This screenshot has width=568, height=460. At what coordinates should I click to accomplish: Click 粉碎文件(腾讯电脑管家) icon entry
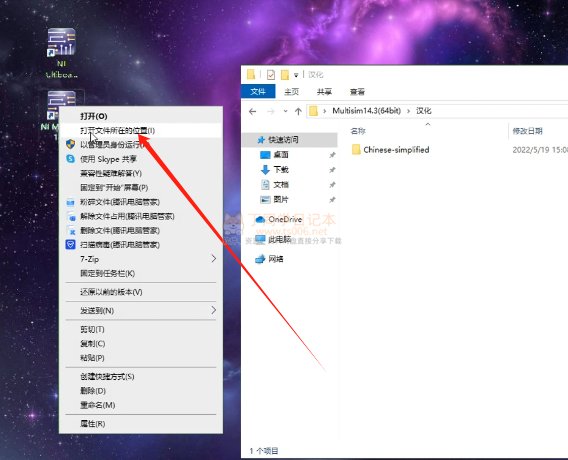[x=141, y=202]
